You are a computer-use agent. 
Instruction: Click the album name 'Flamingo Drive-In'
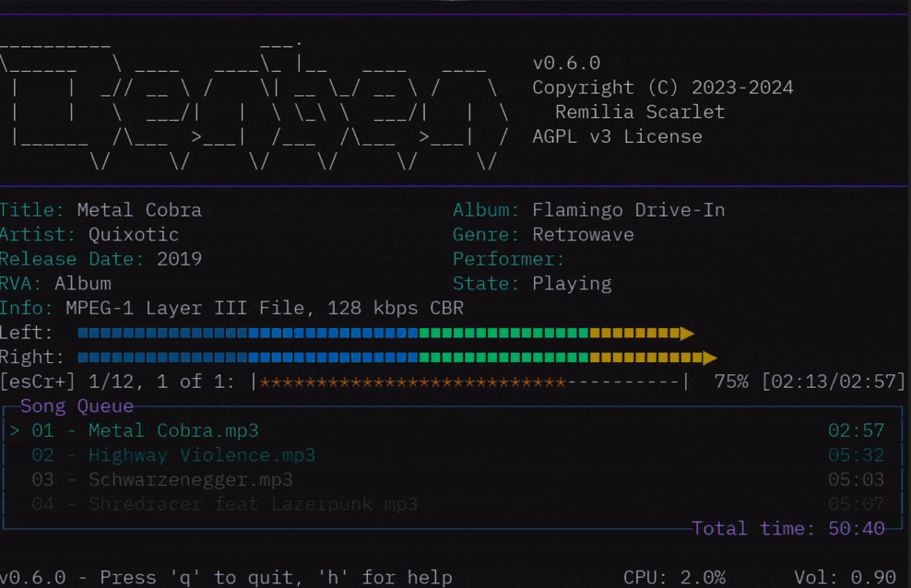point(629,210)
